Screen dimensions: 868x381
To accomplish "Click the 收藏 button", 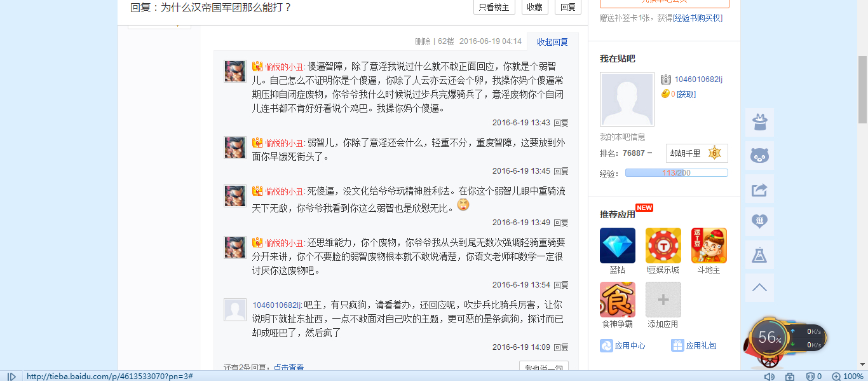I will (x=534, y=7).
